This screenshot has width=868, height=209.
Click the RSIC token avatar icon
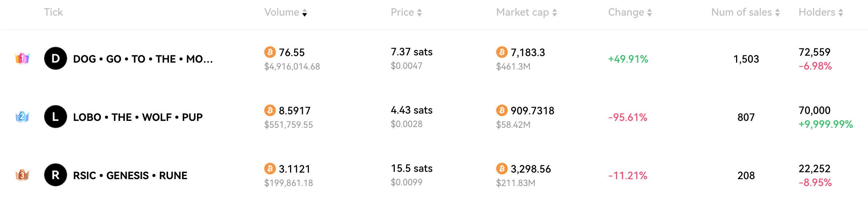55,175
